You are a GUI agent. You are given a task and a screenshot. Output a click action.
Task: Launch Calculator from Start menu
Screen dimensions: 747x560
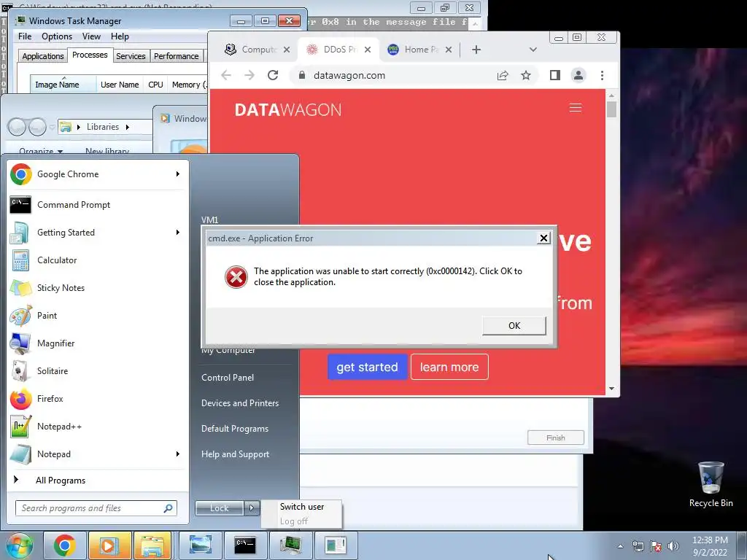96,260
